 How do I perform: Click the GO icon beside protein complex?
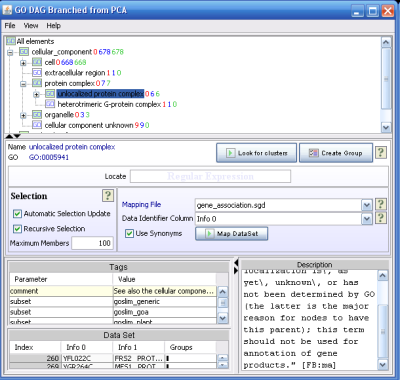[37, 83]
